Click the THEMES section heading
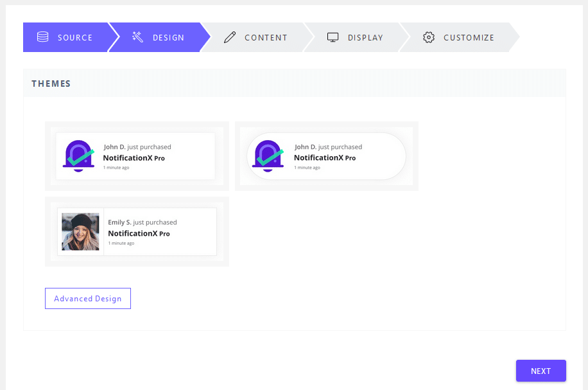588x390 pixels. (51, 84)
